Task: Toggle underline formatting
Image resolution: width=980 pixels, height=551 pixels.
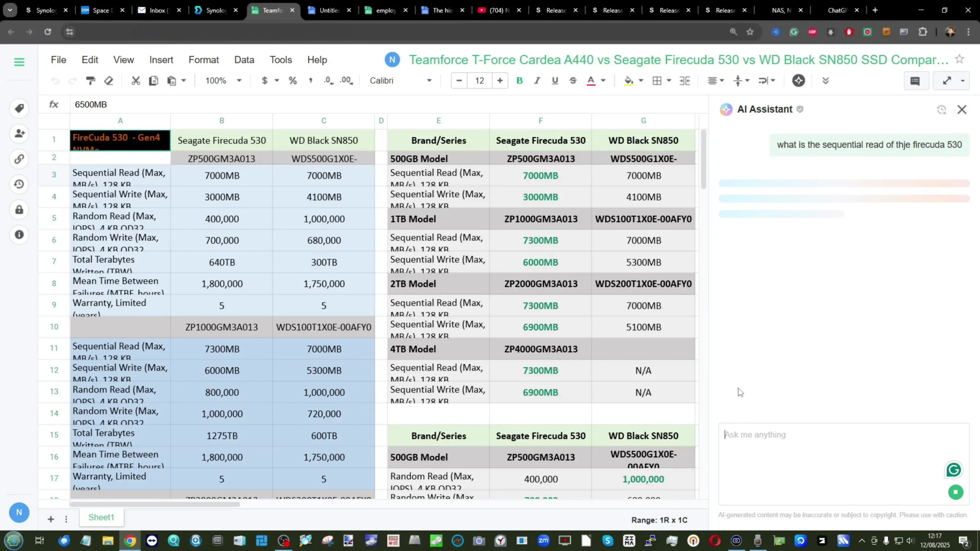Action: pos(555,81)
